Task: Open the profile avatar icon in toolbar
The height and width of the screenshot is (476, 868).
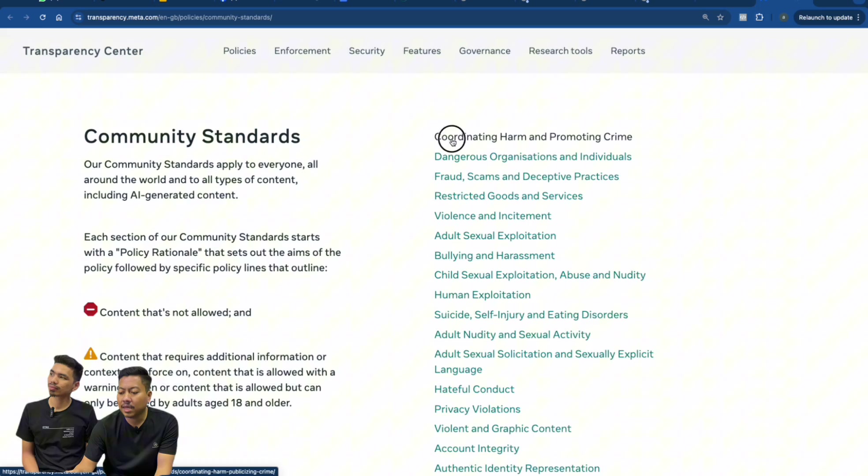Action: click(783, 17)
